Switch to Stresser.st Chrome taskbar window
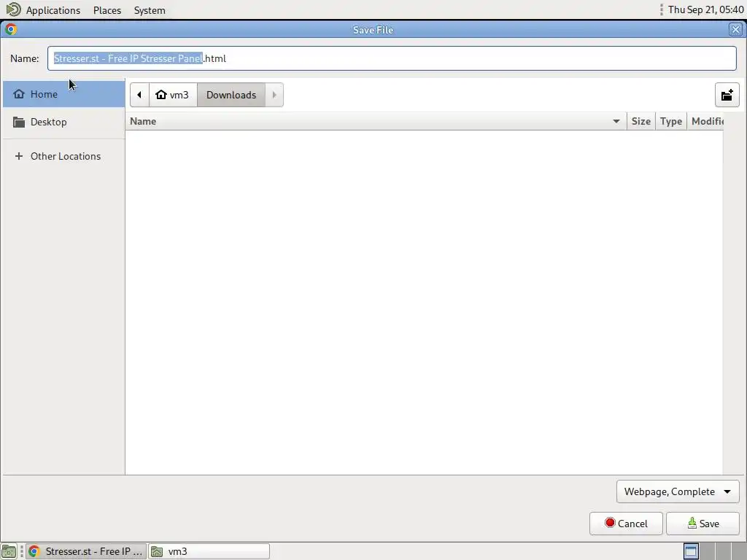Screen dimensions: 747x560 tap(86, 551)
